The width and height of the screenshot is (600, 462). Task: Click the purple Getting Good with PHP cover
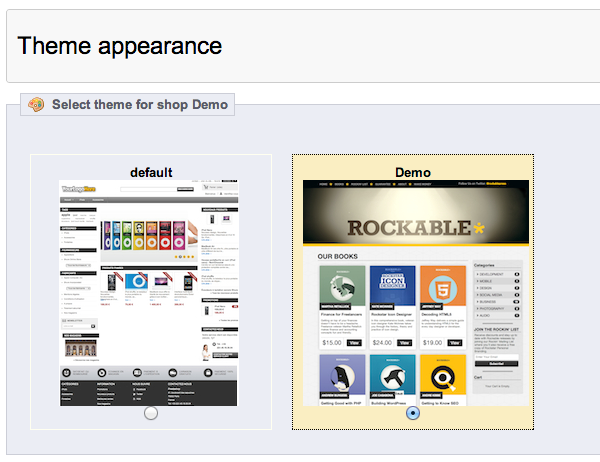(342, 375)
